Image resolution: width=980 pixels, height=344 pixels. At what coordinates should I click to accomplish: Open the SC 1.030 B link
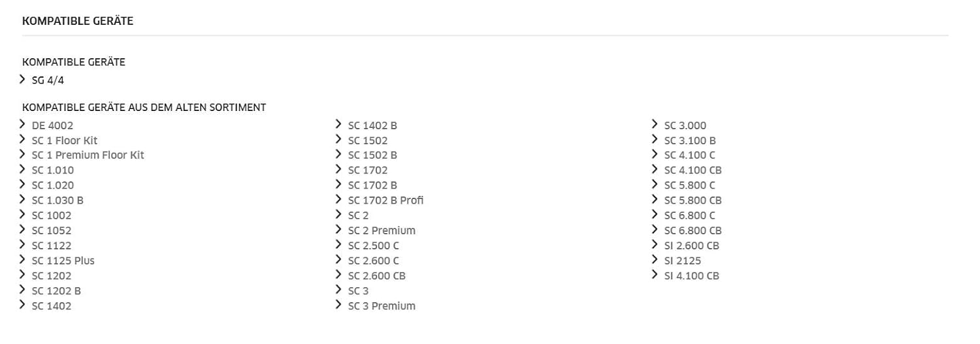tap(57, 200)
